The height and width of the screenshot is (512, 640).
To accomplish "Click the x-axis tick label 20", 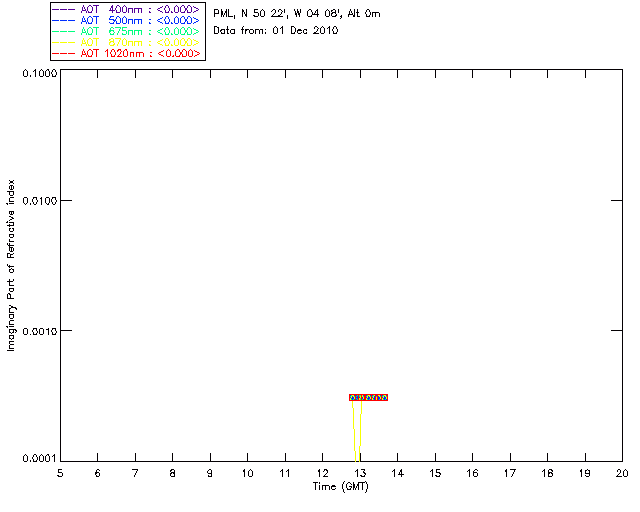I will [622, 473].
